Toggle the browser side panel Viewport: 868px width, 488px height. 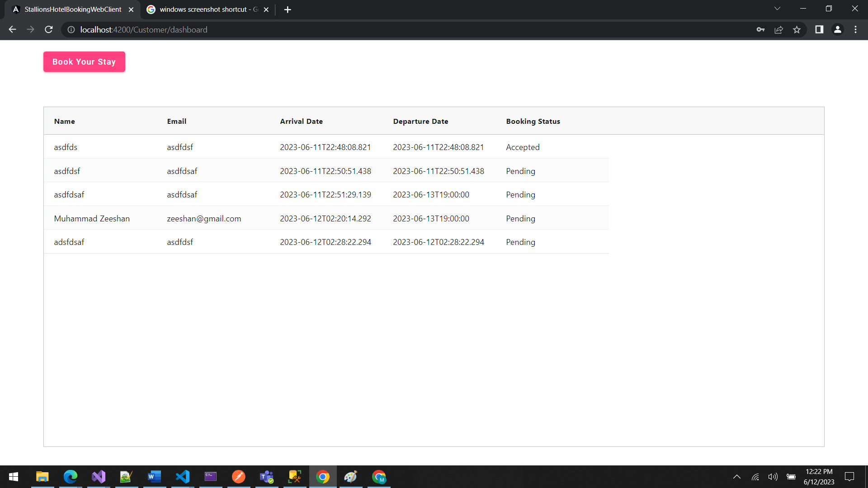pyautogui.click(x=819, y=29)
